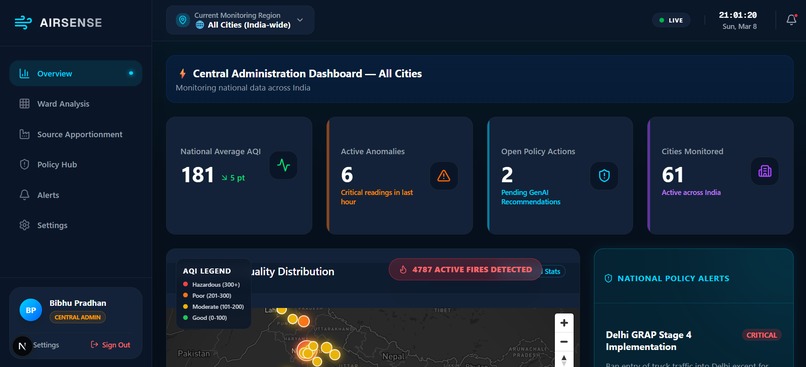Expand the region selector chevron
Screen dimensions: 806x367
coord(300,20)
